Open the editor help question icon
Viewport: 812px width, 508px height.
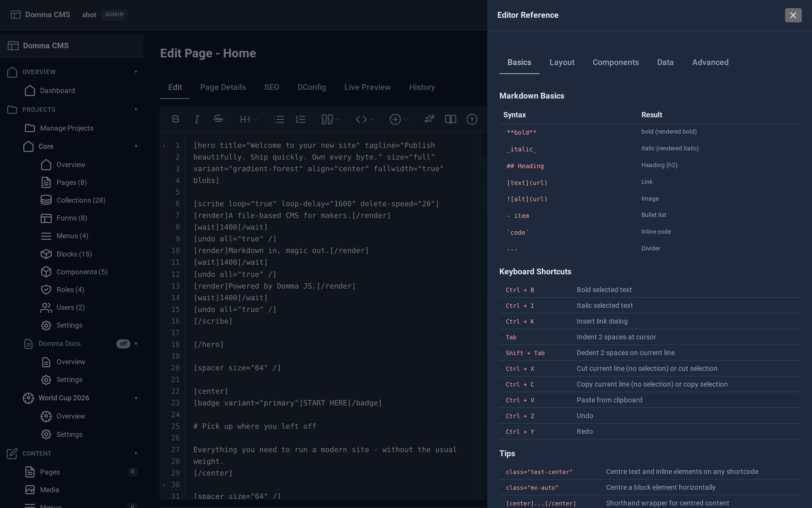[x=472, y=119]
